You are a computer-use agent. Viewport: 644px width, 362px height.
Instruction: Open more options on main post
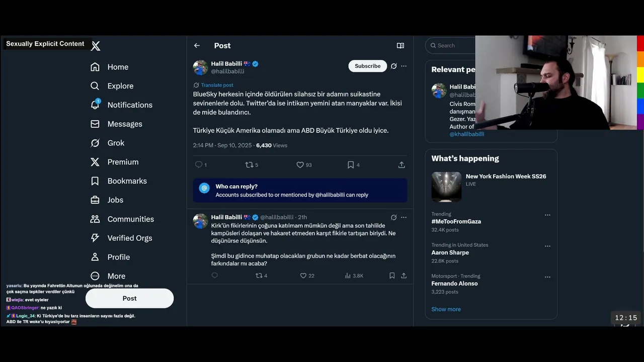[x=404, y=66]
